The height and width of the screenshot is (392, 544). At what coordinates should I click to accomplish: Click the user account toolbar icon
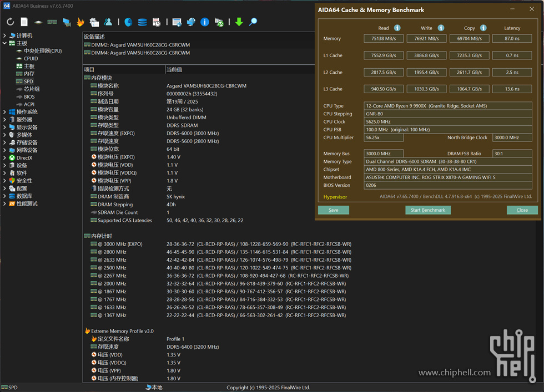(108, 22)
